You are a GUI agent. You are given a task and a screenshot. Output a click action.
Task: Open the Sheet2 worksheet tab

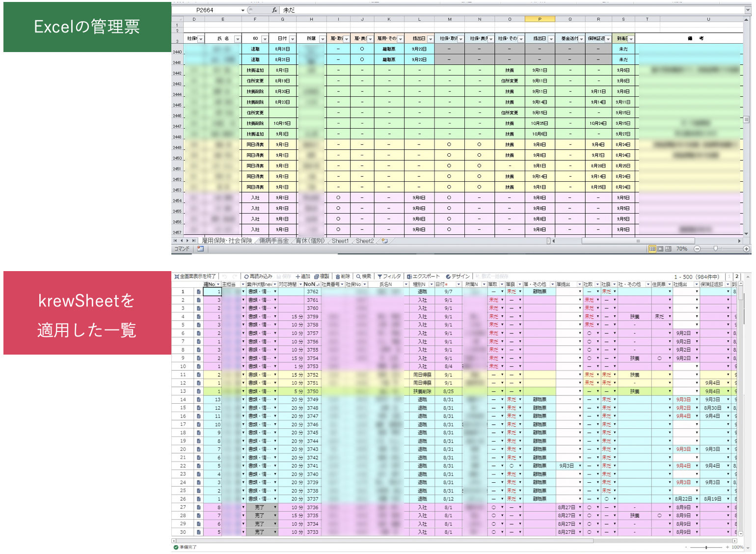365,241
